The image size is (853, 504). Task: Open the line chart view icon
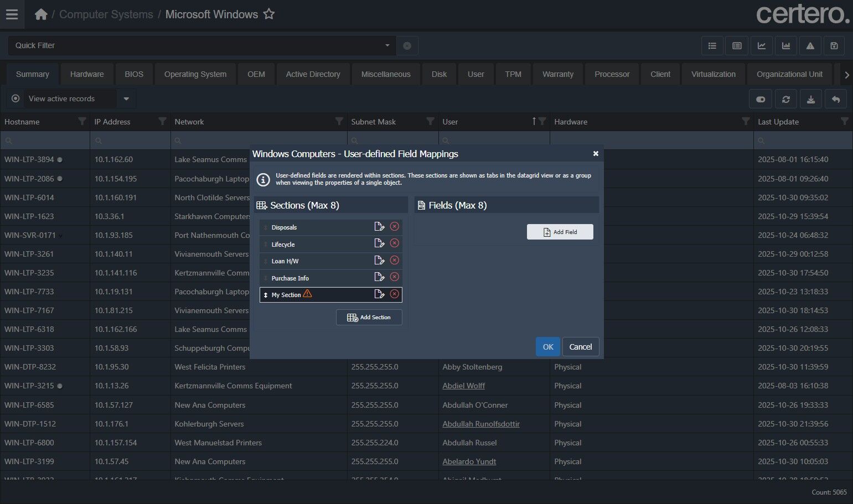point(762,46)
